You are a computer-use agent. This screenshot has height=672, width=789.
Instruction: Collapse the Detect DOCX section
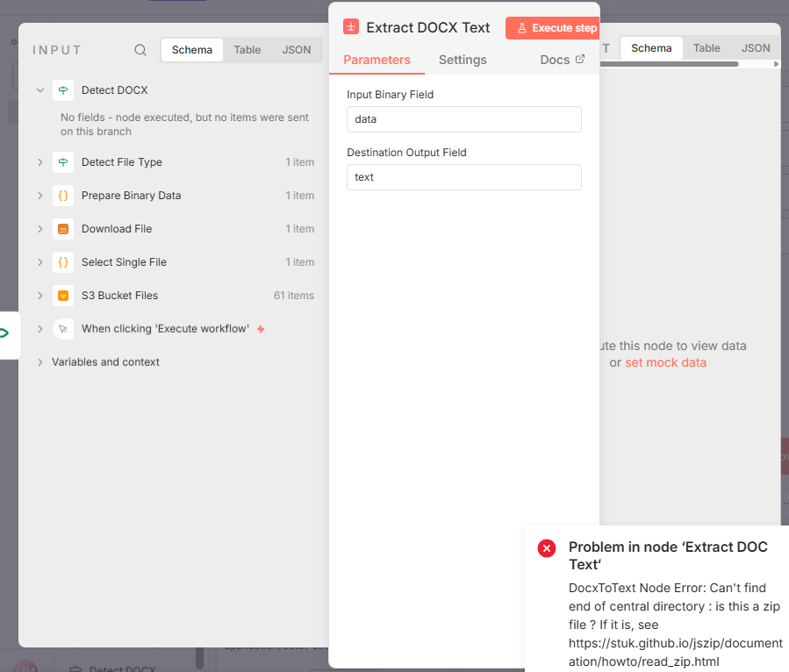pyautogui.click(x=40, y=90)
